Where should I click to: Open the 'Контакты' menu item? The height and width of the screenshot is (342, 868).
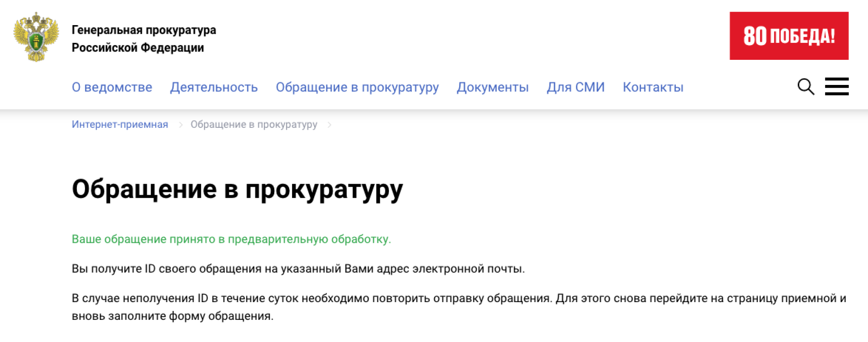[x=653, y=87]
